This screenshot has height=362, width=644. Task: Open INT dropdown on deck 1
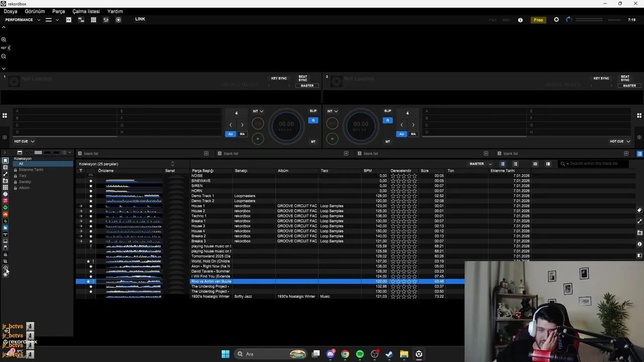(258, 111)
